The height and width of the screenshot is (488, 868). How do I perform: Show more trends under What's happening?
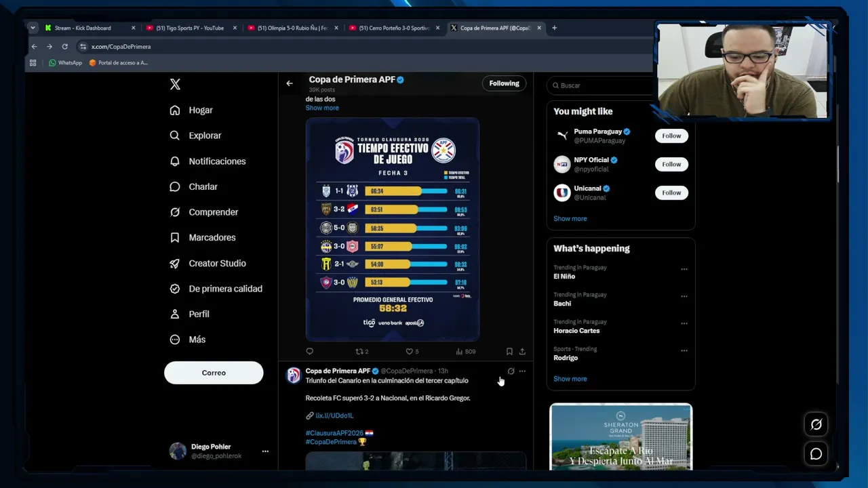coord(570,379)
